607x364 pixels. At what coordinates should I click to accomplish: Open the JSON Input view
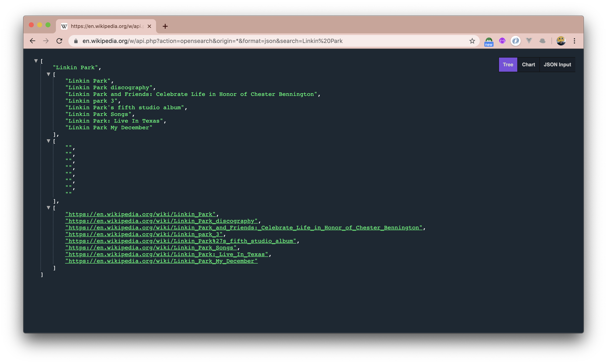557,65
